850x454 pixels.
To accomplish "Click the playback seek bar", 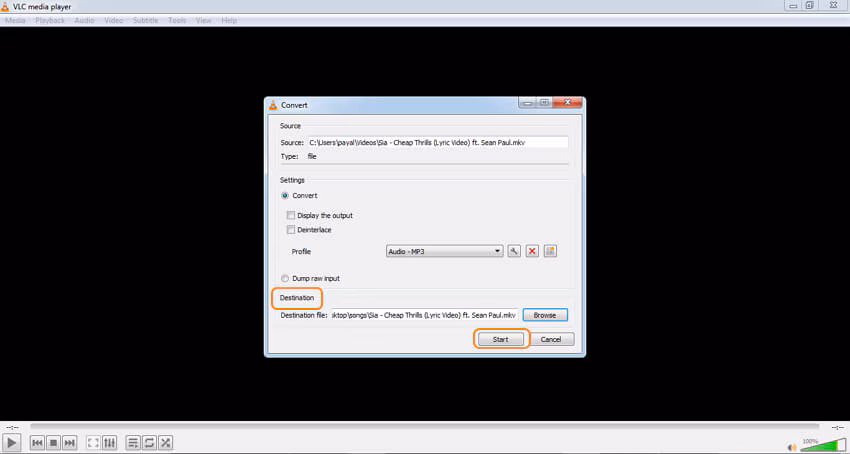I will (424, 427).
